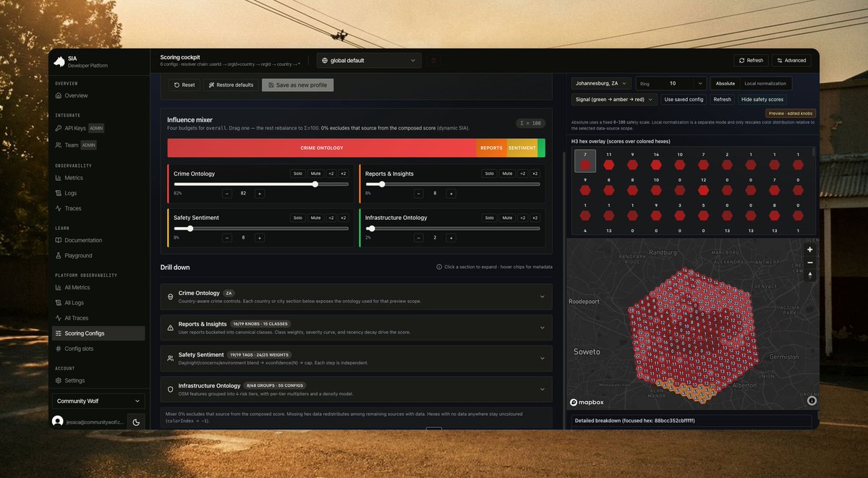Screen dimensions: 868x478
Task: Open the Documentation book icon
Action: click(59, 240)
